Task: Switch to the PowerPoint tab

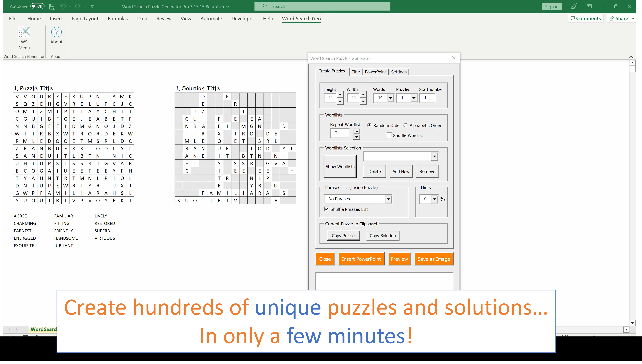Action: [375, 72]
